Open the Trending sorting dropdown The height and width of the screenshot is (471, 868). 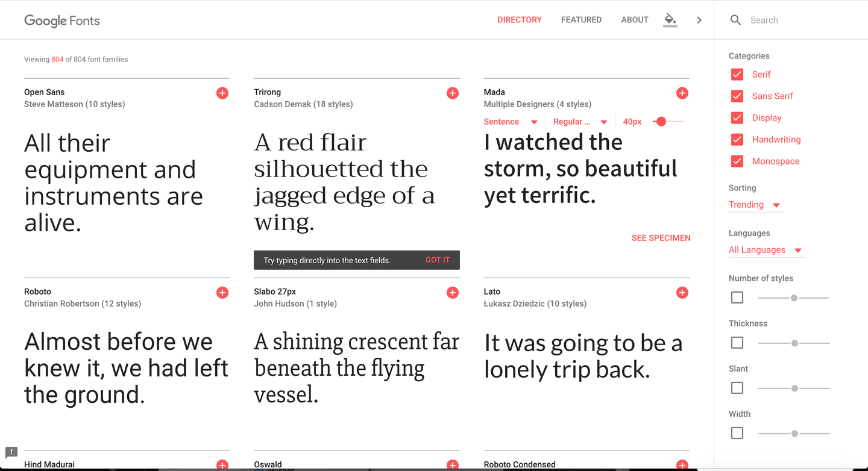pos(755,205)
